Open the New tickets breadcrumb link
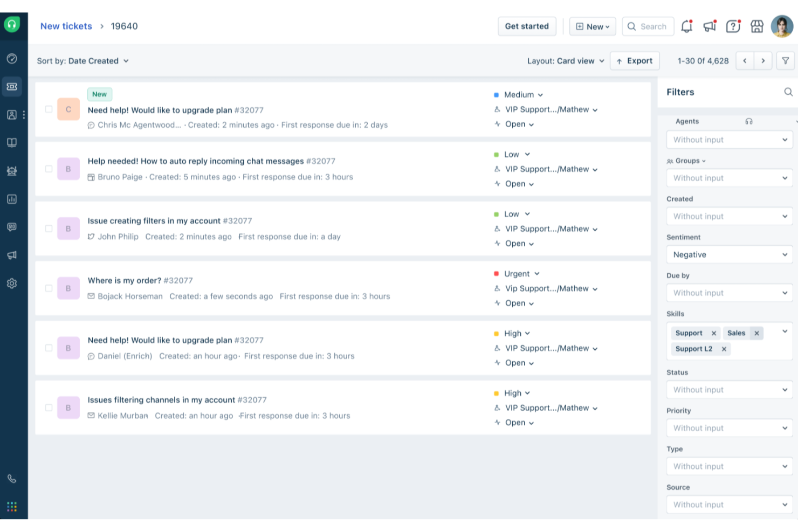 point(66,26)
